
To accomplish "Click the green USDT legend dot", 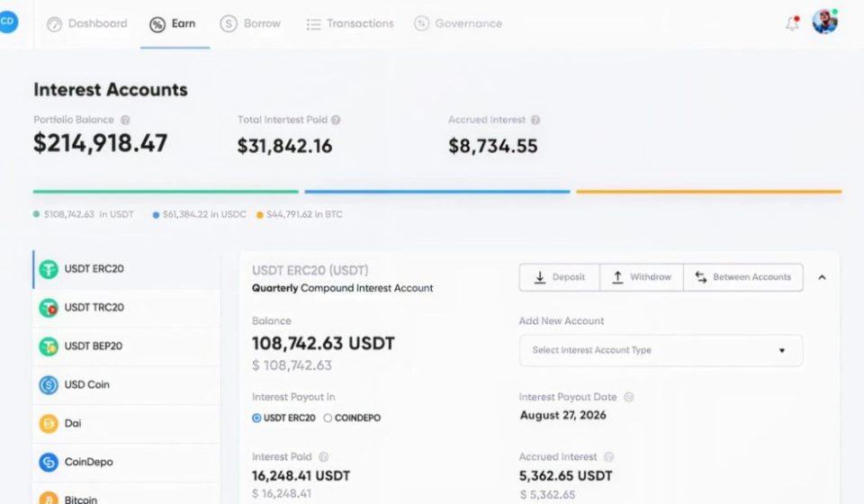I will [x=36, y=214].
